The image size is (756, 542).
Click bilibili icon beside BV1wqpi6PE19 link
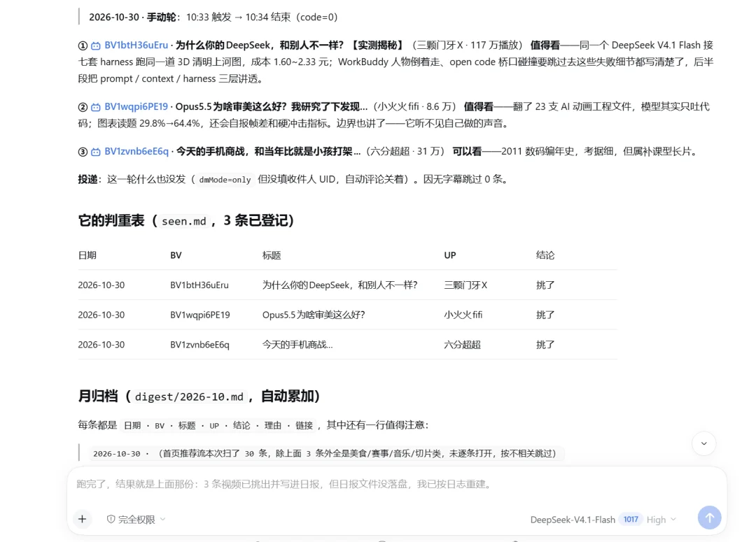(x=96, y=107)
